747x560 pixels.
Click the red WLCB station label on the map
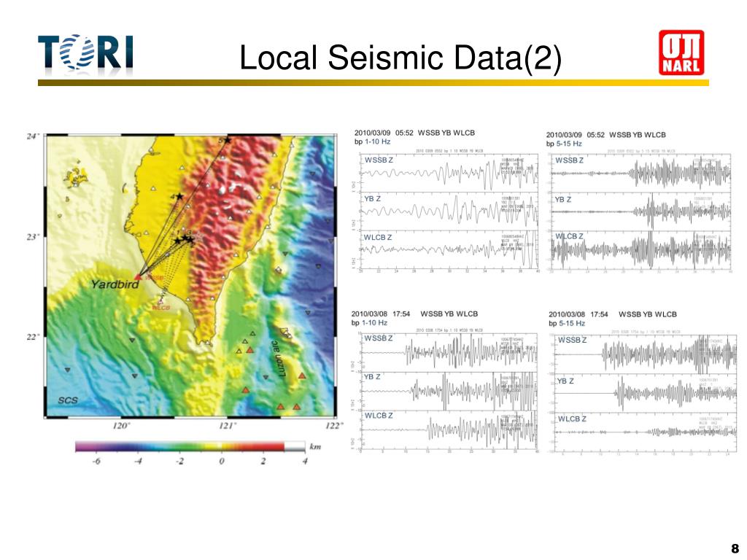[161, 308]
